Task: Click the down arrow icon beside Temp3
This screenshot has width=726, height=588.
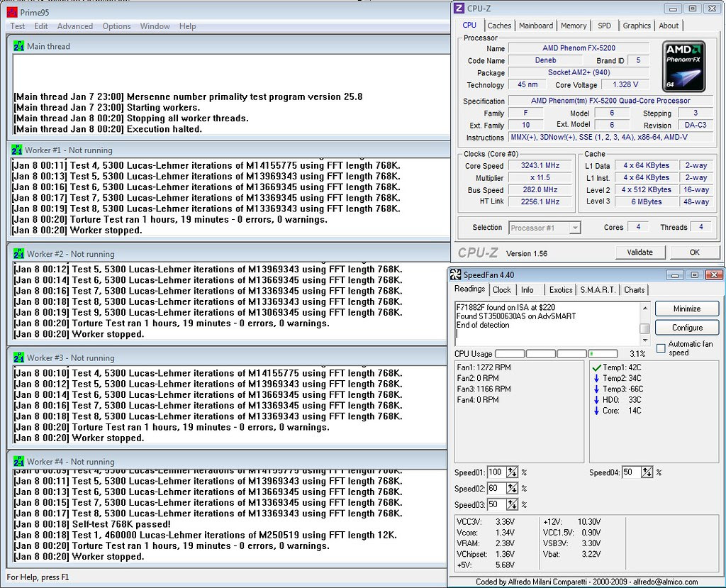Action: point(596,389)
